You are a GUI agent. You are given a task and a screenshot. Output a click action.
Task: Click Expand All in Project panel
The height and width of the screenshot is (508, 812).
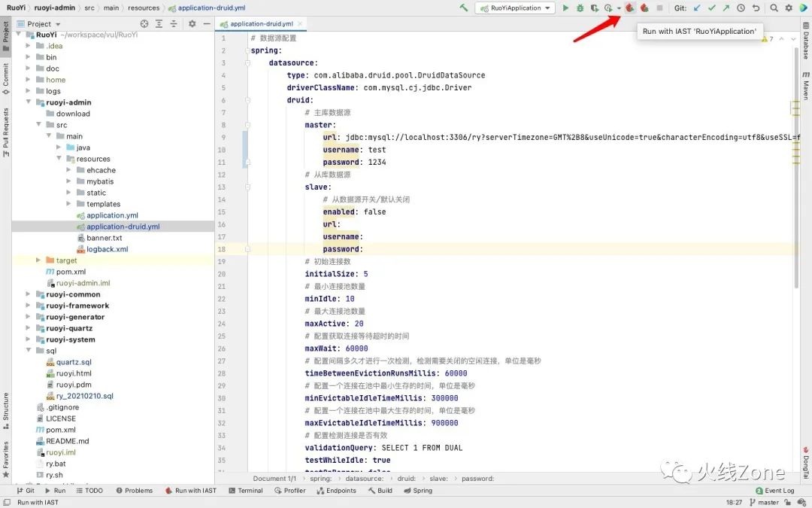(159, 24)
